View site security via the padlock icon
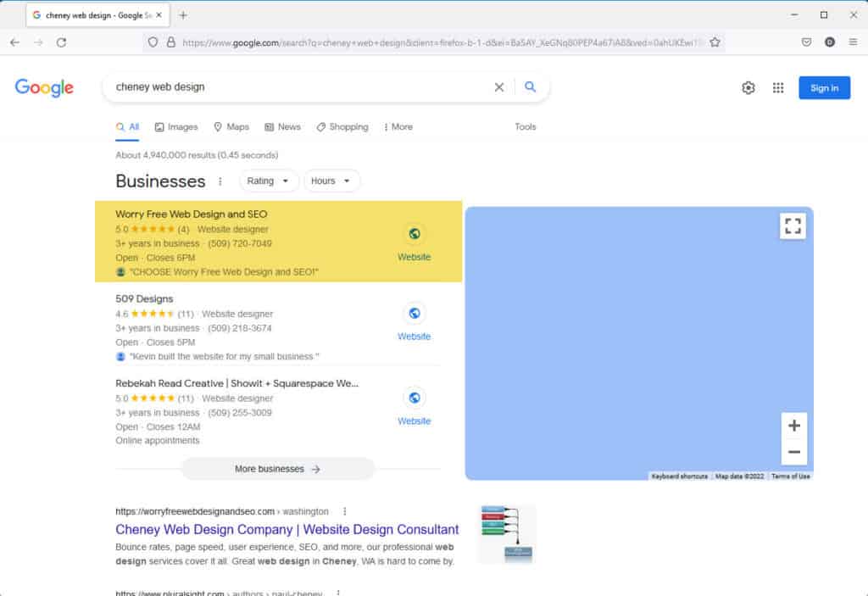The width and height of the screenshot is (868, 596). tap(171, 42)
